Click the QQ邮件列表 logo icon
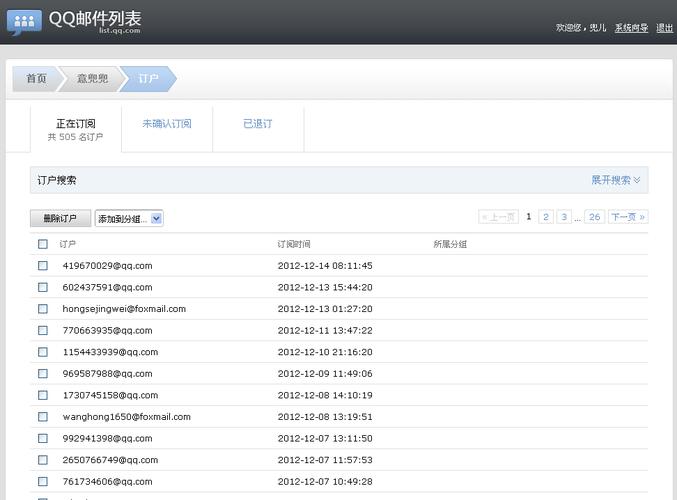The width and height of the screenshot is (677, 500). pos(25,22)
